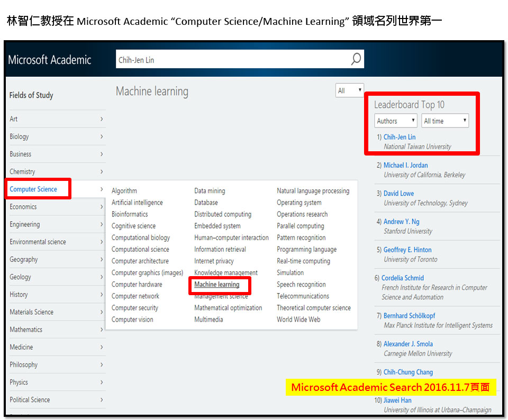Expand the Business field chevron
The height and width of the screenshot is (420, 508).
coord(102,154)
